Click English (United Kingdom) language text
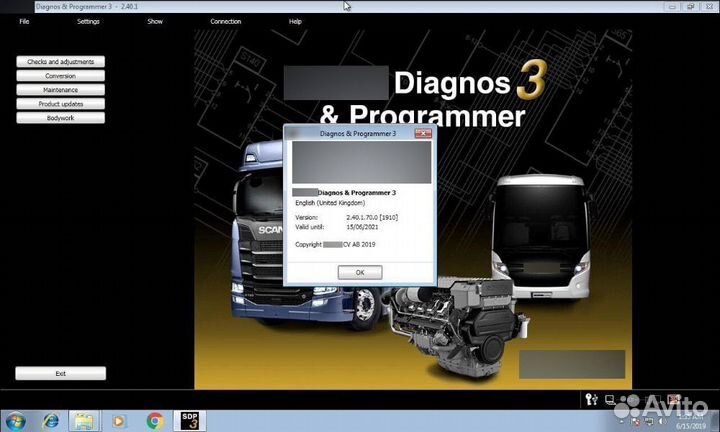720x432 pixels. coord(330,202)
